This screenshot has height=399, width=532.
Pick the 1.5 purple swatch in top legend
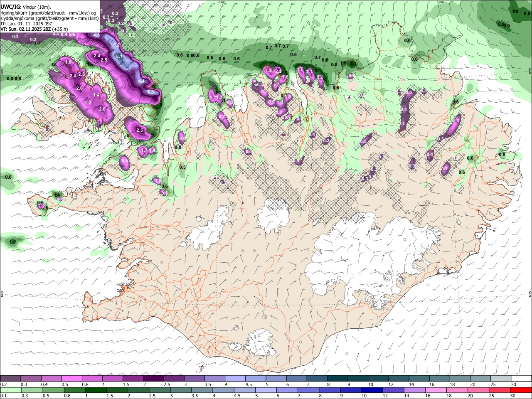133,379
